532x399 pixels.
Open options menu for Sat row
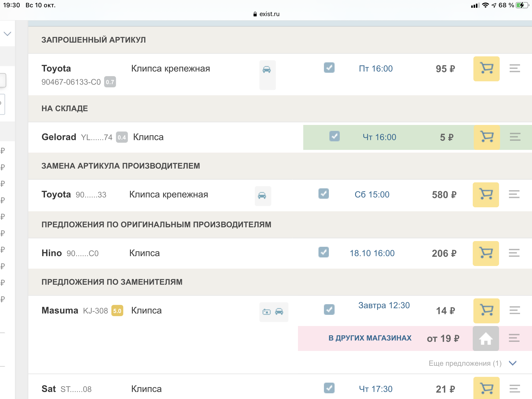tap(515, 389)
